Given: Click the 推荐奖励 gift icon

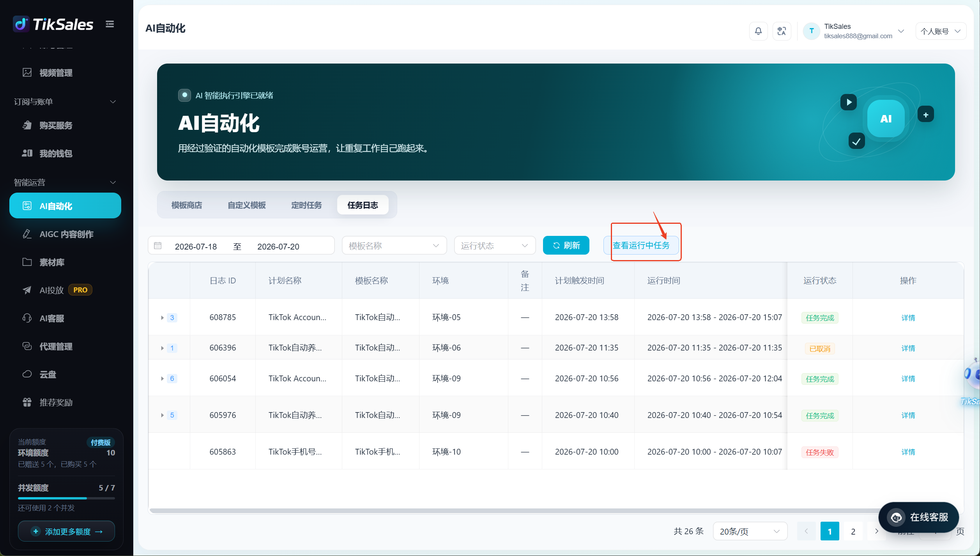Looking at the screenshot, I should click(x=27, y=402).
